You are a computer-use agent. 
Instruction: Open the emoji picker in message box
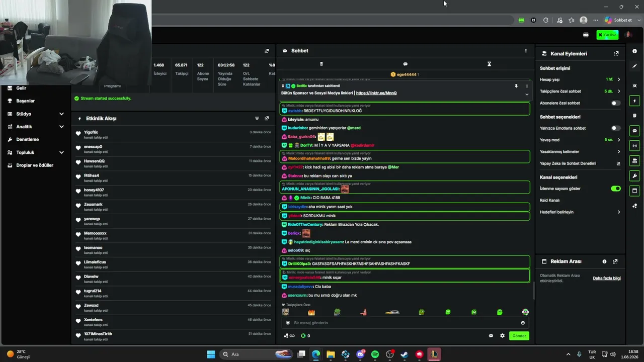click(x=523, y=323)
